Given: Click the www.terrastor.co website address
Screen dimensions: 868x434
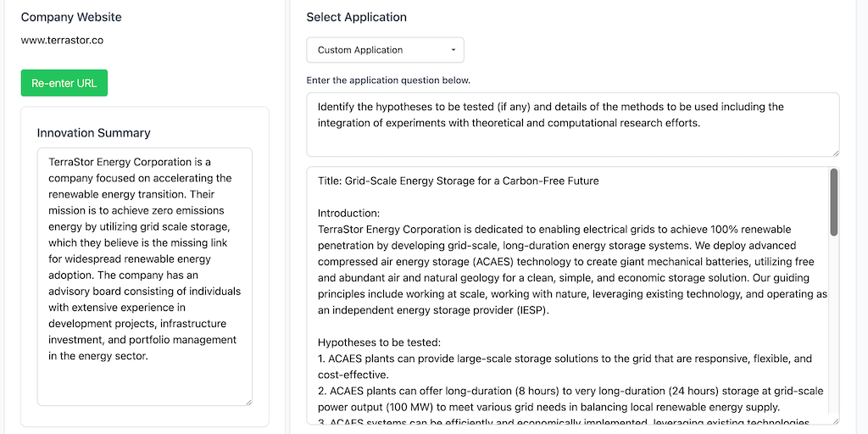Looking at the screenshot, I should (63, 40).
